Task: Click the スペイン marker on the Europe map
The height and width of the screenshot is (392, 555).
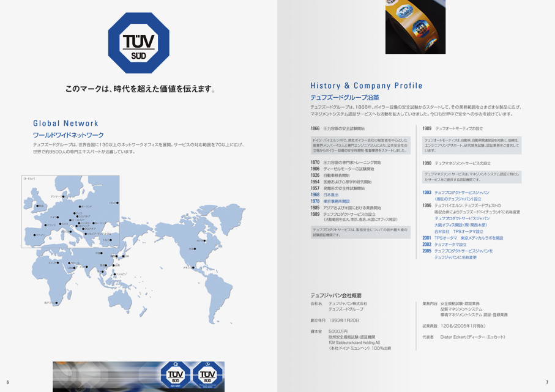Action: pos(34,235)
